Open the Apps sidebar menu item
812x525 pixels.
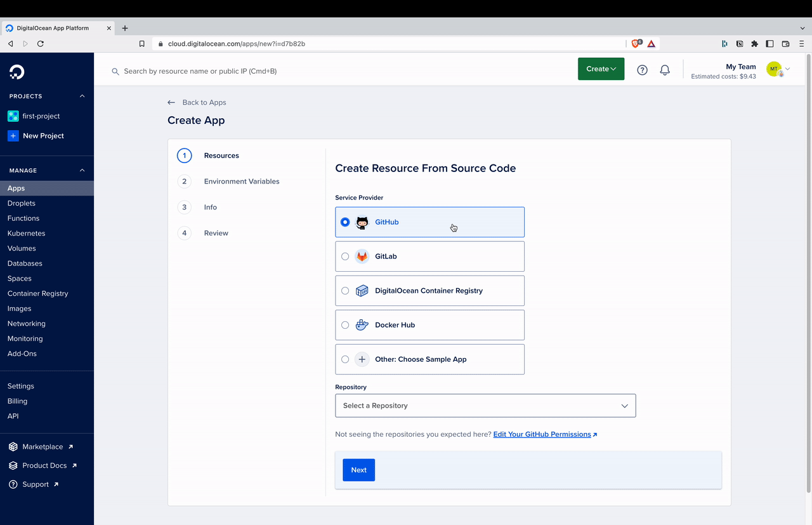point(16,188)
